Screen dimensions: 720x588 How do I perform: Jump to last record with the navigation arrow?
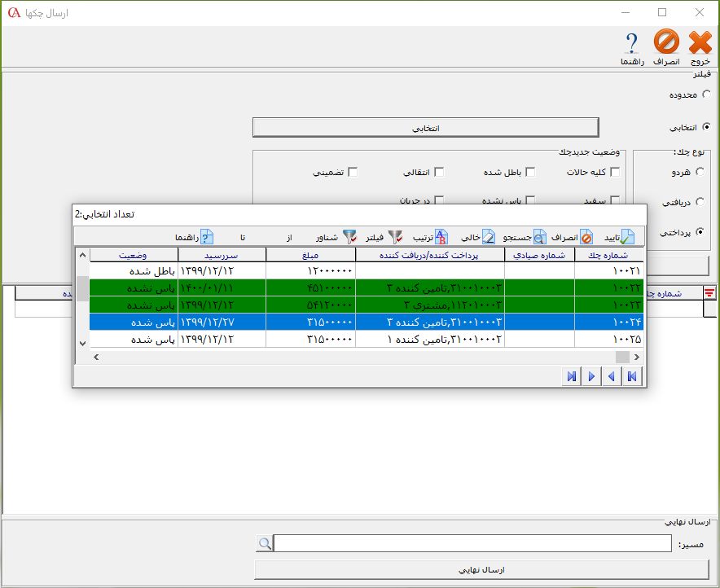[572, 375]
